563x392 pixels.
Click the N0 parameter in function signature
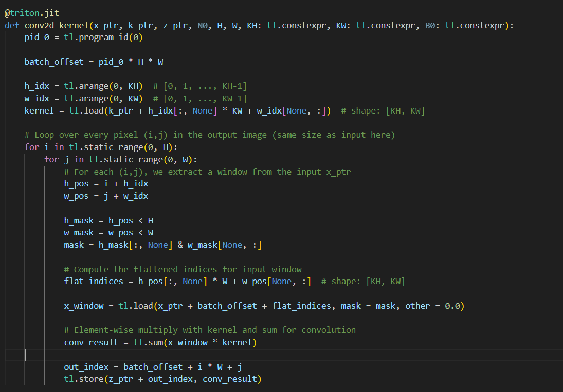[203, 26]
